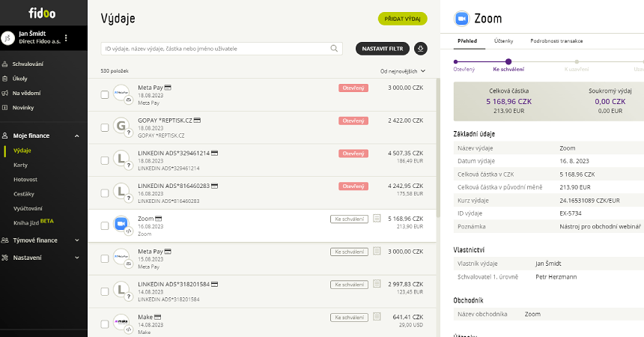
Task: Switch to the Účtenky tab
Action: [503, 41]
